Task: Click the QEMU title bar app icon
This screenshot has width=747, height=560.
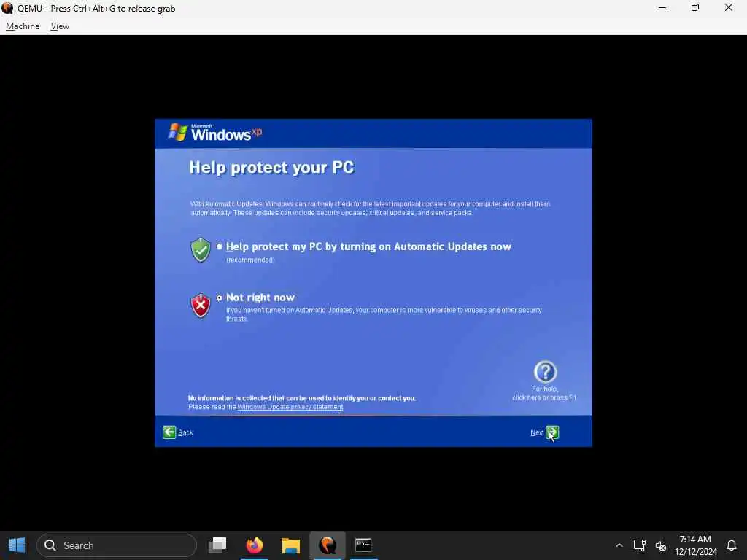Action: click(7, 8)
